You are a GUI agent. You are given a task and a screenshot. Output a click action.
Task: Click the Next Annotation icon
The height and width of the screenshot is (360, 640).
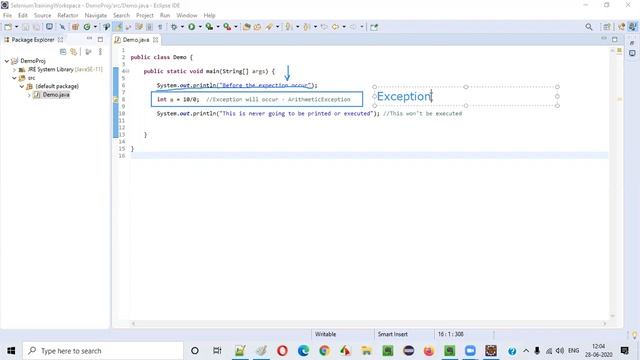tap(289, 27)
